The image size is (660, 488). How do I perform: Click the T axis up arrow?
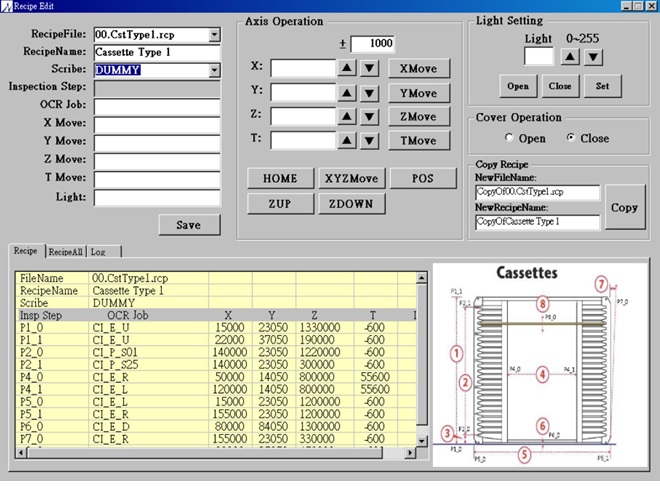pos(348,141)
